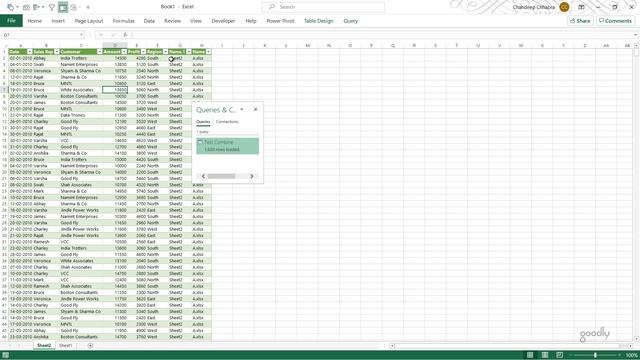The width and height of the screenshot is (640, 360).
Task: Click the Enter checkmark icon in formula bar
Action: click(x=113, y=35)
